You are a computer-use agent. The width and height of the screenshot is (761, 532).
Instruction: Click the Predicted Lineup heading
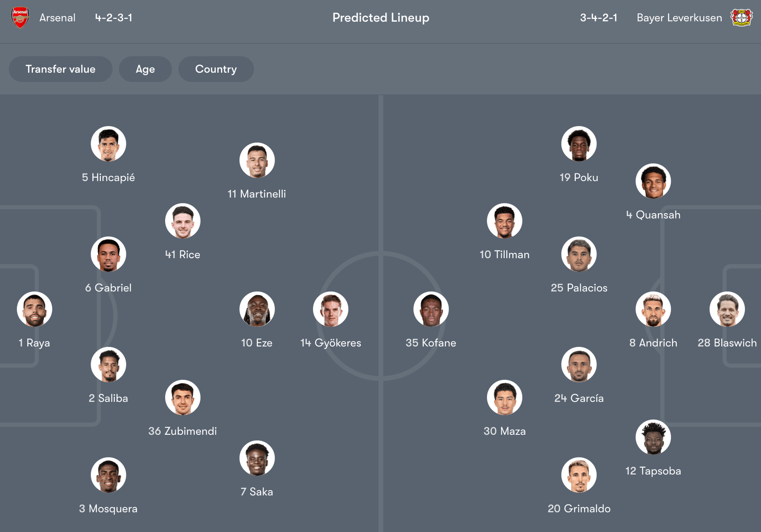coord(380,18)
